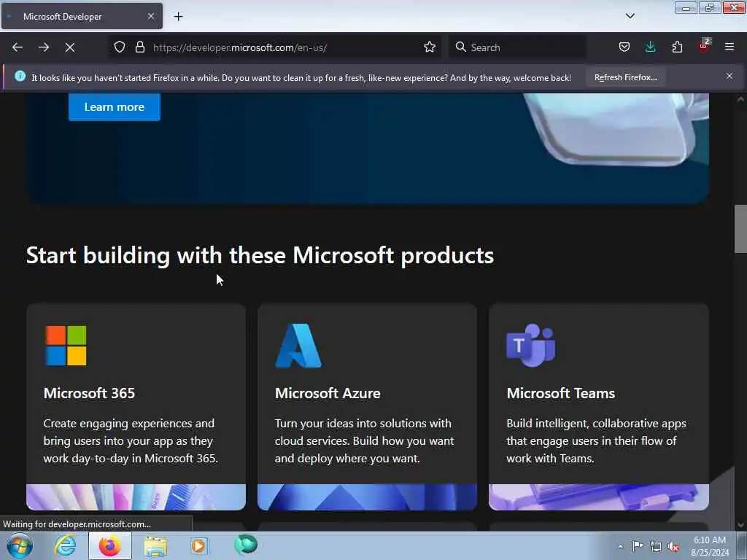The width and height of the screenshot is (747, 560).
Task: Click the Microsoft Teams logo
Action: coord(531,345)
